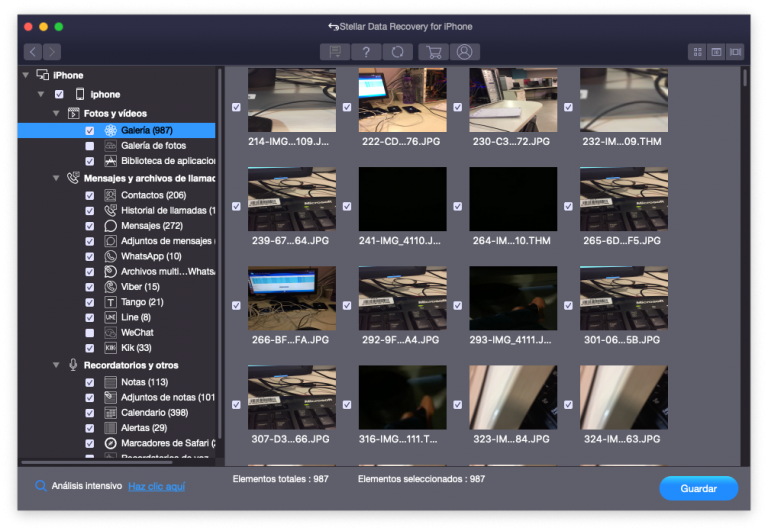Open the 230-C3...72.JPG thumbnail
The image size is (768, 531).
click(x=513, y=100)
